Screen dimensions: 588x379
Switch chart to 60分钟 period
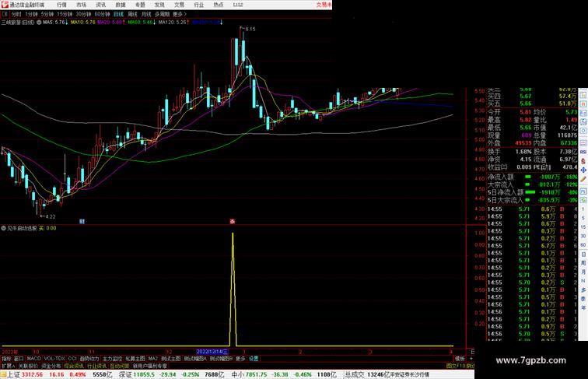coord(102,14)
